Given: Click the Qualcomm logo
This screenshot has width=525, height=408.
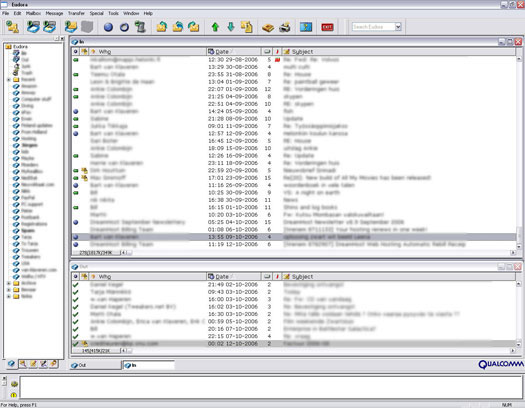Looking at the screenshot, I should point(501,364).
